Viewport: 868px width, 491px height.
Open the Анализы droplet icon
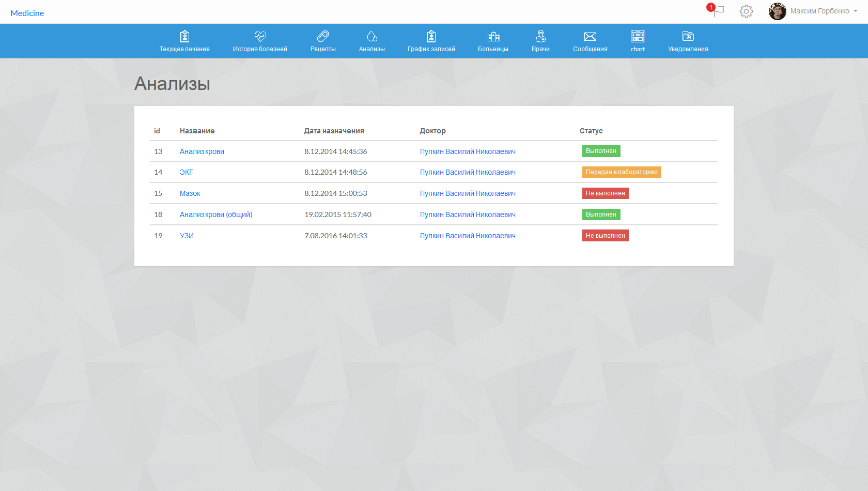(x=372, y=36)
